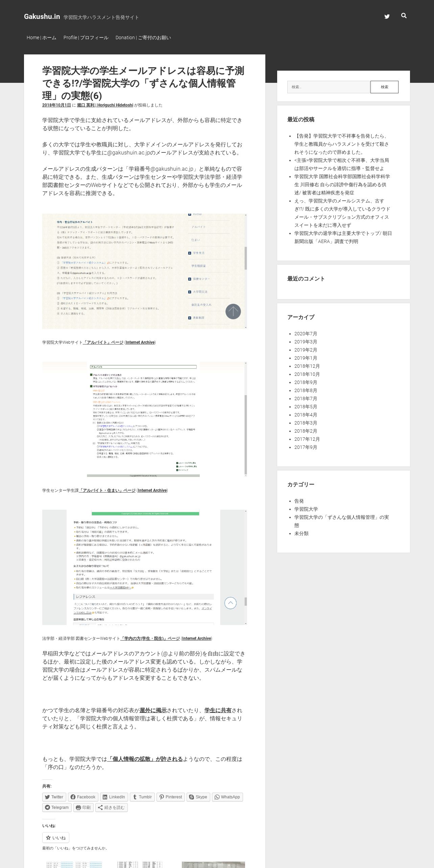Open the 「学内の方(学生・院生)」ページ link

pos(150,638)
